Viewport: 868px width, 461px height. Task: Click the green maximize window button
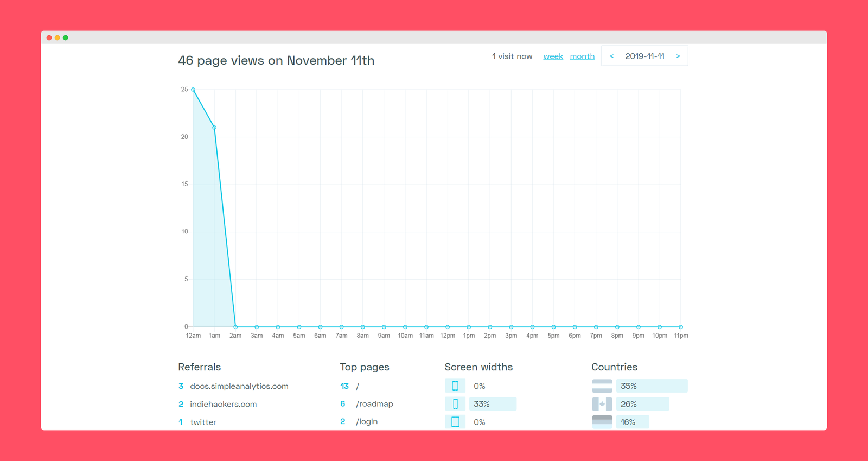[x=66, y=37]
